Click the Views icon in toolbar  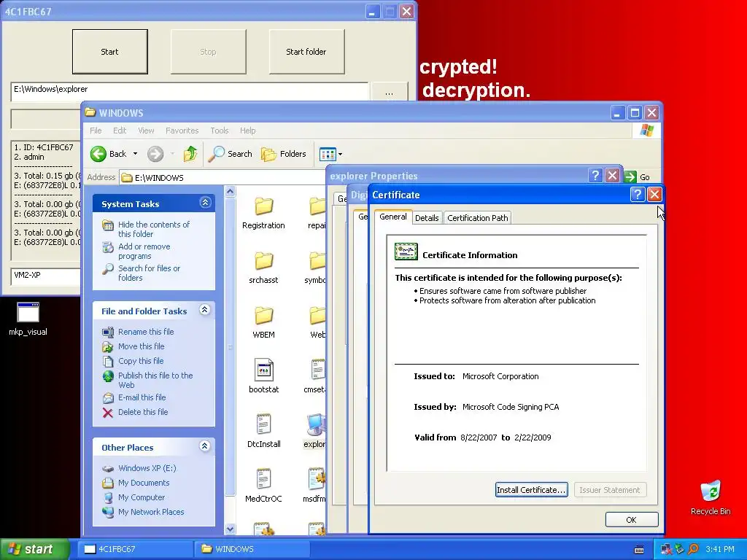coord(328,154)
